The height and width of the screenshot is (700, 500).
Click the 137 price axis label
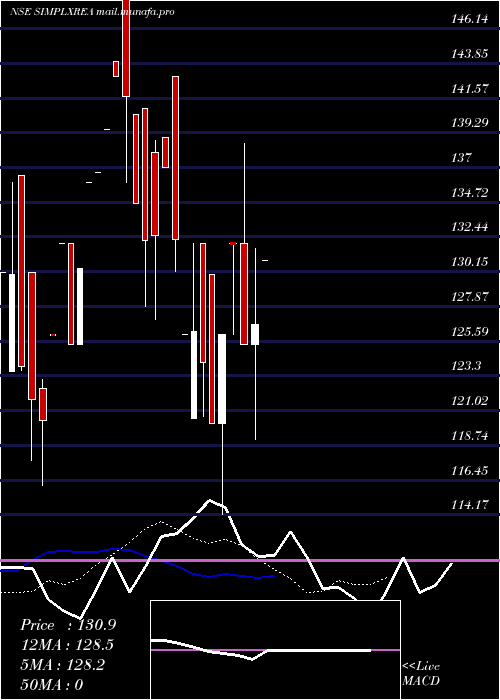point(462,158)
